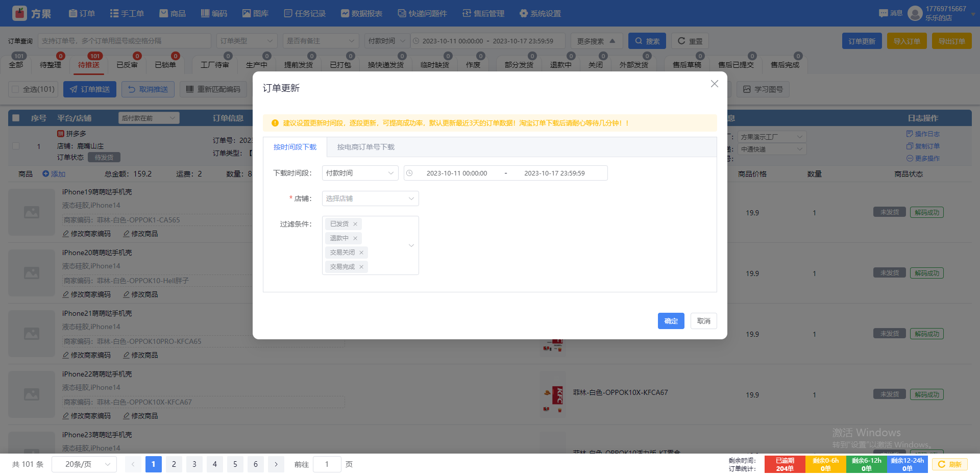
Task: Click the 方果 apple logo icon
Action: 19,13
